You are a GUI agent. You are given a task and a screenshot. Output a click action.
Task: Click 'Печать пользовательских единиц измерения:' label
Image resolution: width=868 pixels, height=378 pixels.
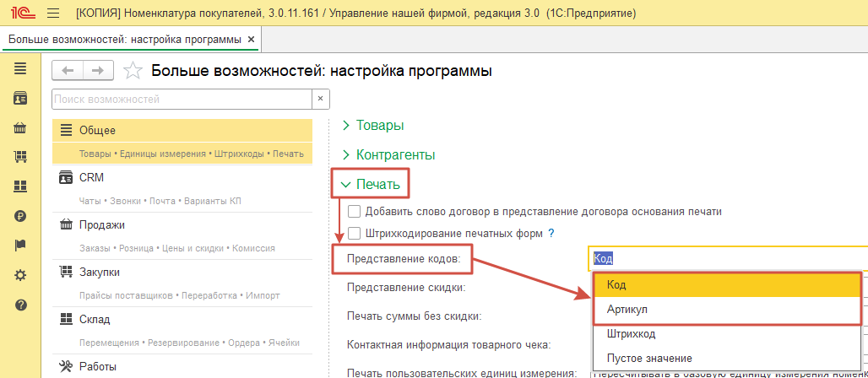point(463,372)
